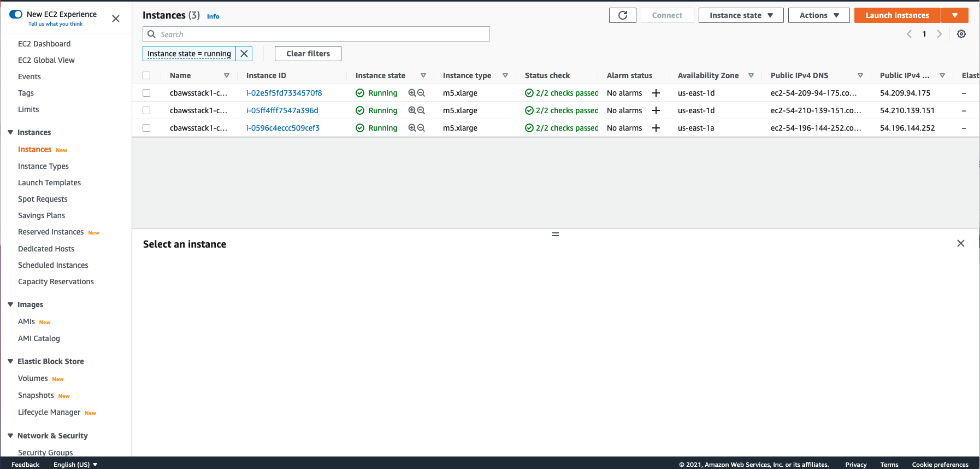
Task: Click the instance Search field
Action: click(x=322, y=34)
